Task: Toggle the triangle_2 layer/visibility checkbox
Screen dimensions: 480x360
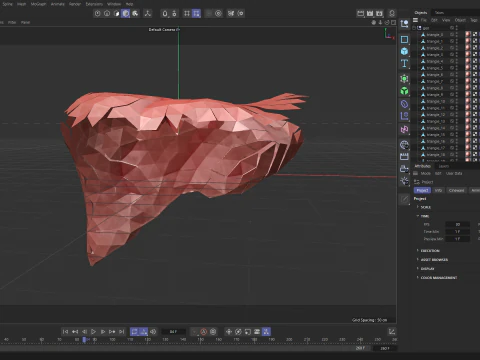Action: pos(452,48)
